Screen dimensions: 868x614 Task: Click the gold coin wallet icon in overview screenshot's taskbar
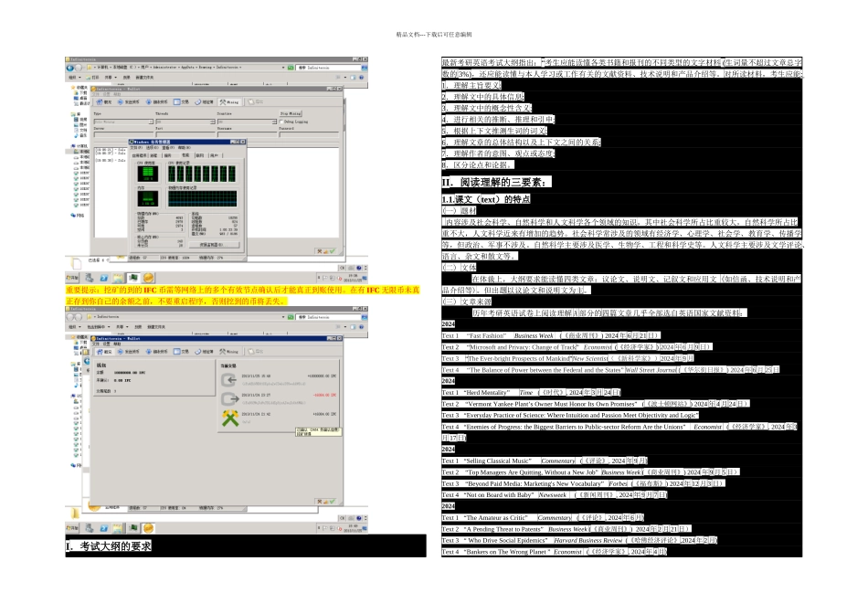[x=148, y=528]
